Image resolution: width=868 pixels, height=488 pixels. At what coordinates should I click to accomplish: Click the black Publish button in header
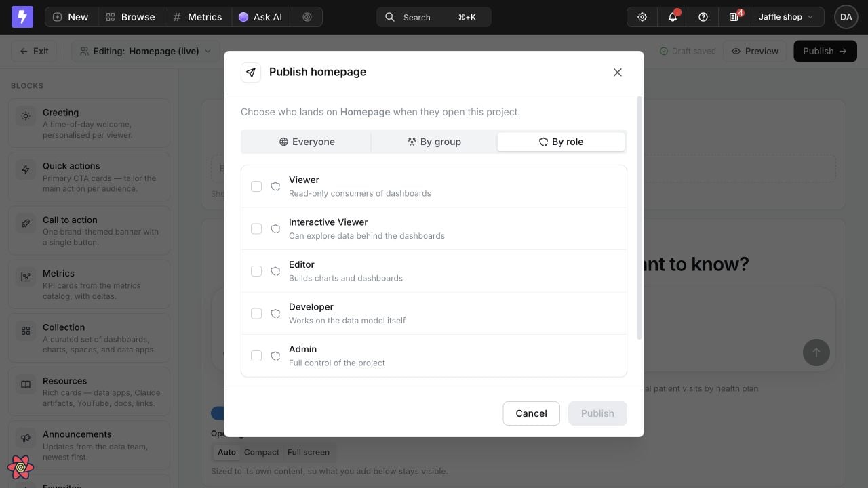point(825,51)
